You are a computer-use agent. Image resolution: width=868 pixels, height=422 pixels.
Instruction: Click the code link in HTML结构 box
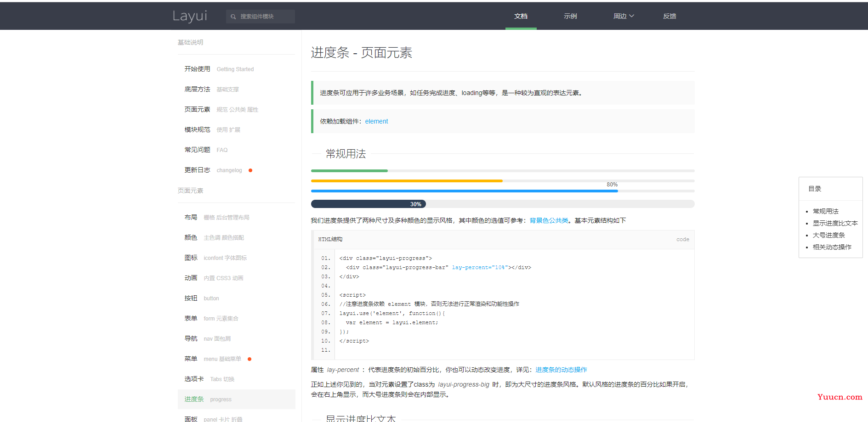click(683, 239)
